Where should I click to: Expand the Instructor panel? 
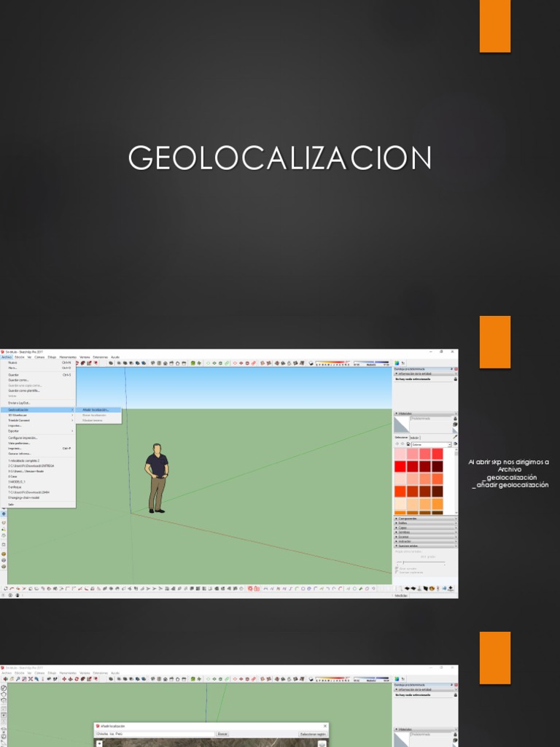pos(426,541)
